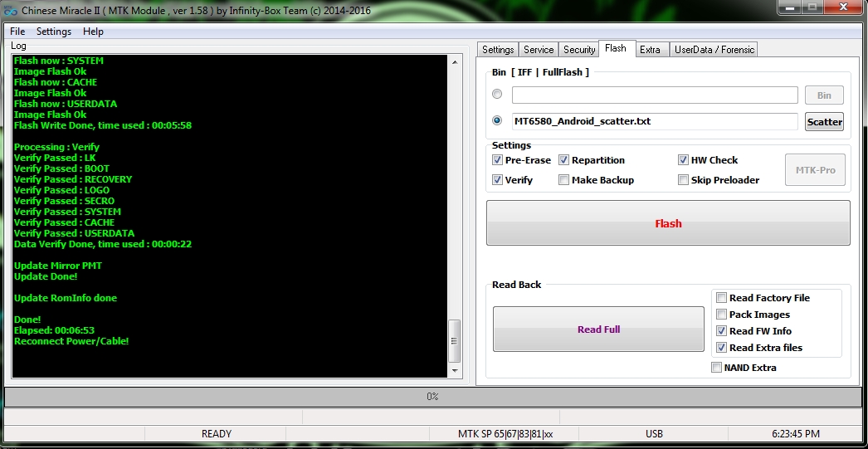Select the Flash tab

click(x=616, y=48)
